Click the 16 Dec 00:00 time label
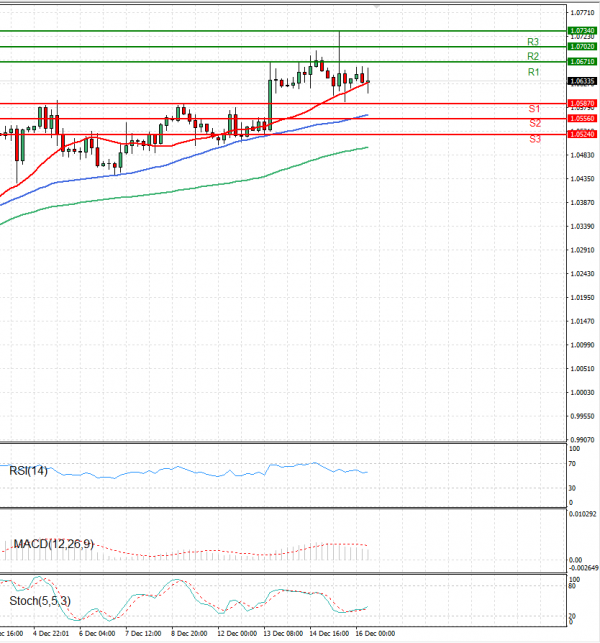 pyautogui.click(x=375, y=634)
